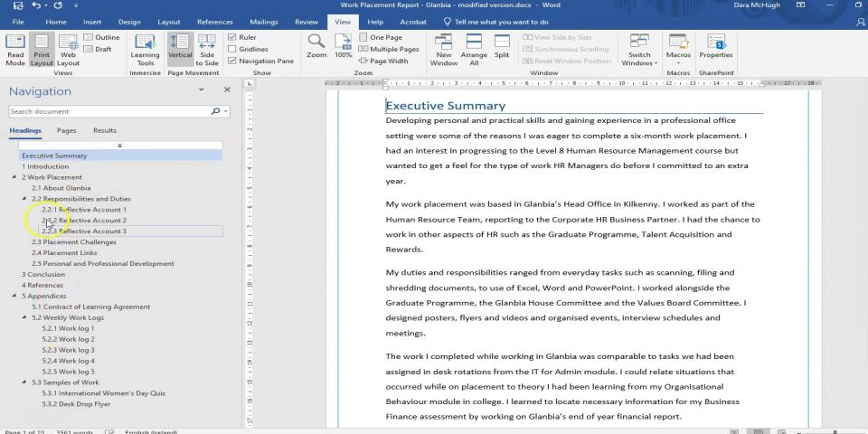Switch to Results tab in Navigation

pos(105,130)
